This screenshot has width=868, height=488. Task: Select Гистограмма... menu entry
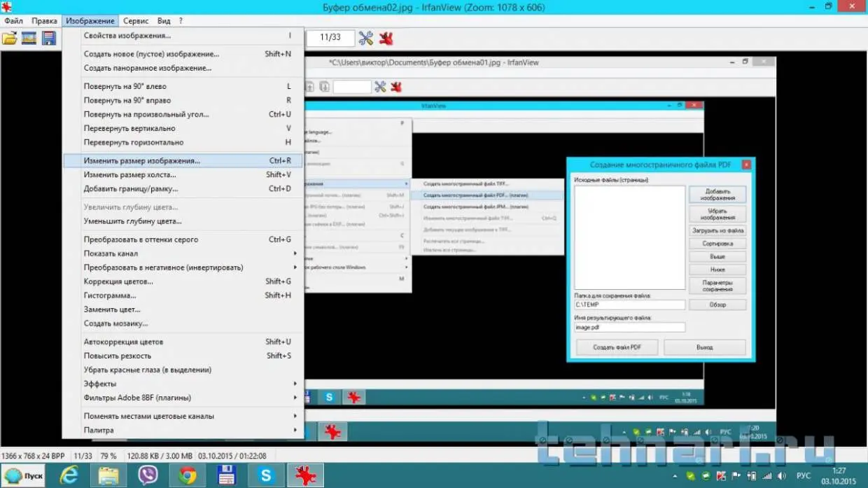(x=183, y=295)
